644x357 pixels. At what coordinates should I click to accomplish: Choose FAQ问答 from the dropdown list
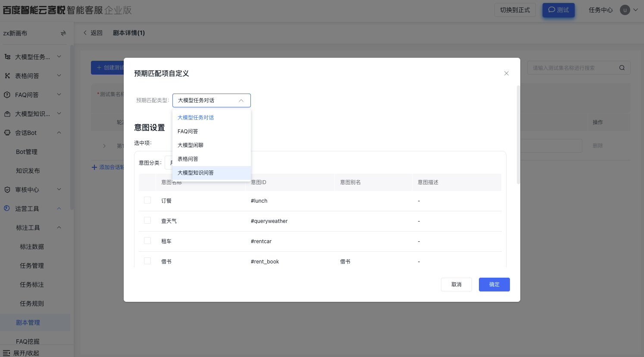(212, 132)
